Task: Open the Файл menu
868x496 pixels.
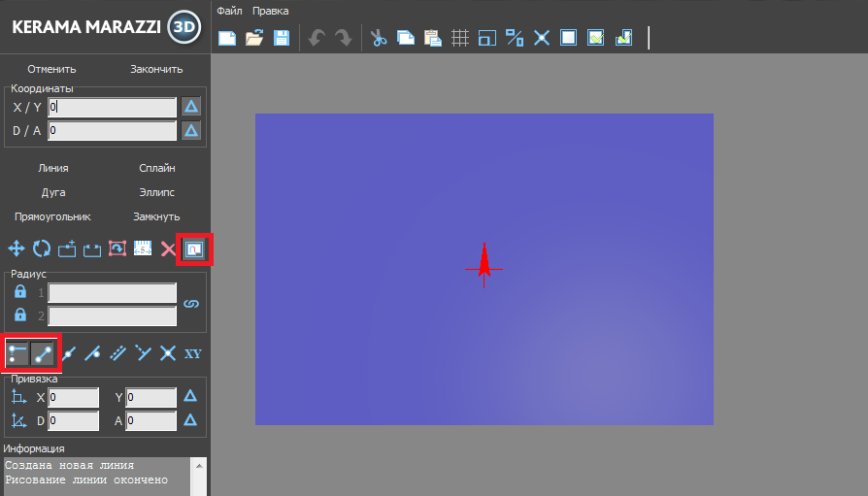Action: pos(229,11)
